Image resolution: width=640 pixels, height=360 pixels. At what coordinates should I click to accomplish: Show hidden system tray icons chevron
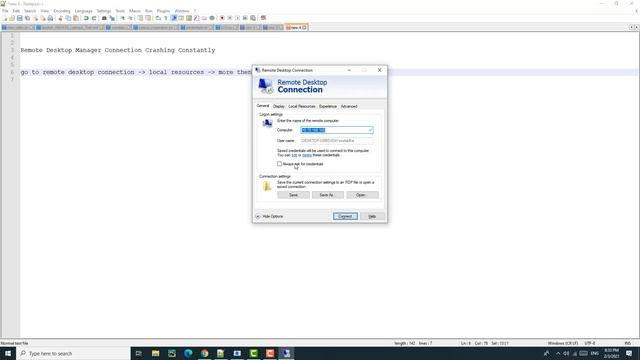click(x=558, y=353)
